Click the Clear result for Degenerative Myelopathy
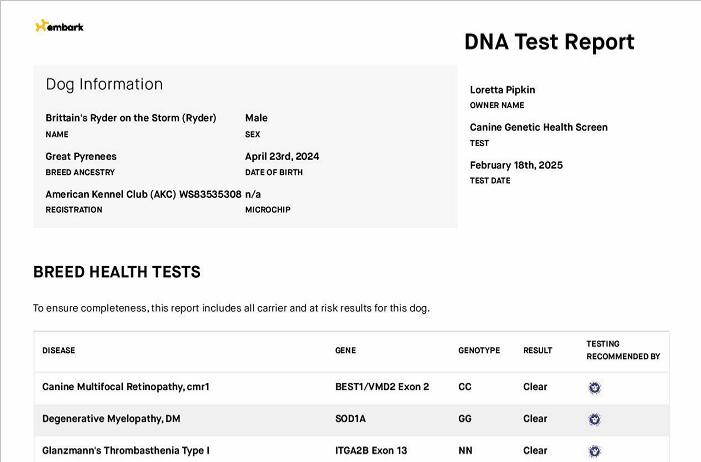The height and width of the screenshot is (462, 701). [x=535, y=419]
